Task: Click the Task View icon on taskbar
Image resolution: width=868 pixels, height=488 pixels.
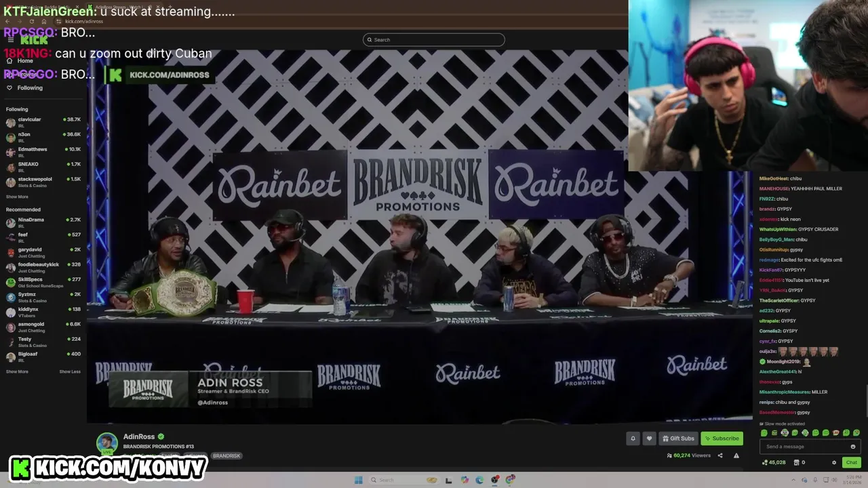Action: tap(448, 480)
